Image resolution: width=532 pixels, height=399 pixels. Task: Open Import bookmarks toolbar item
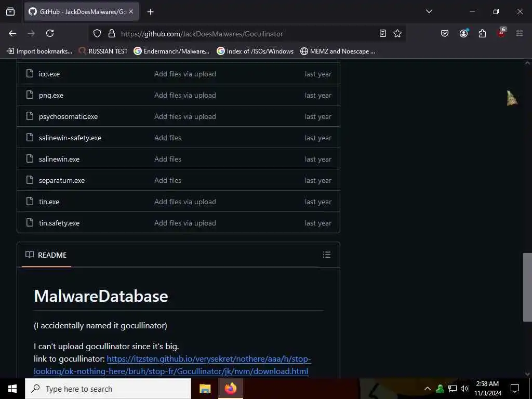39,51
